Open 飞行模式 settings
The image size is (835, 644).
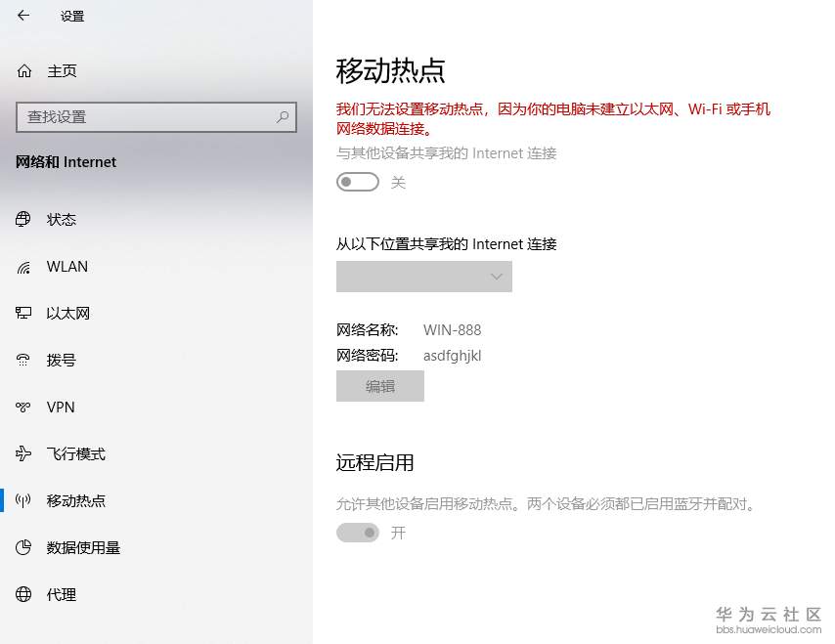(156, 453)
